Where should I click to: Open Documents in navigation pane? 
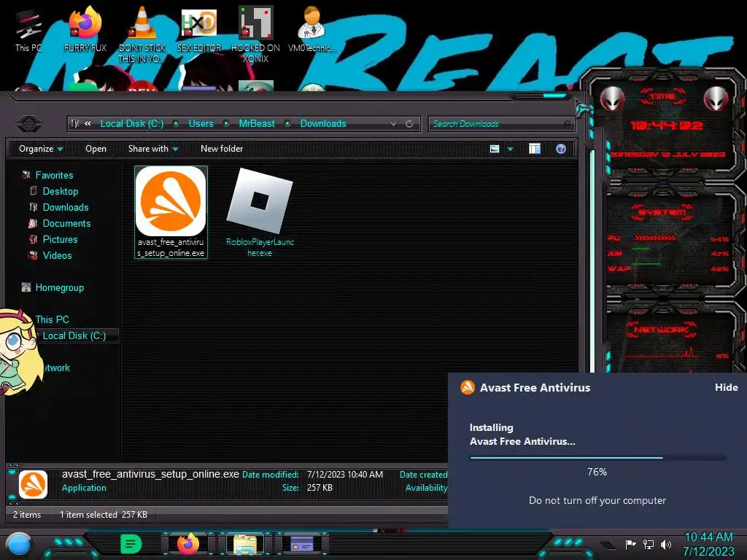(x=66, y=223)
